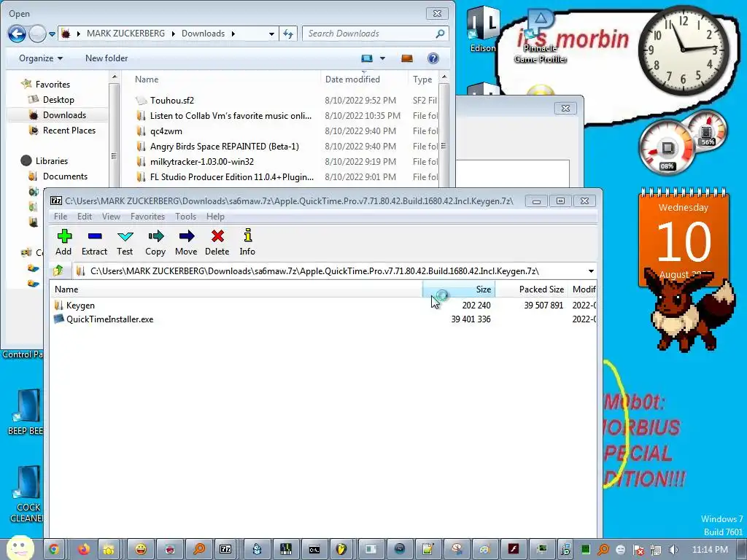This screenshot has height=560, width=747.
Task: Click the Extract icon in 7-Zip
Action: (94, 242)
